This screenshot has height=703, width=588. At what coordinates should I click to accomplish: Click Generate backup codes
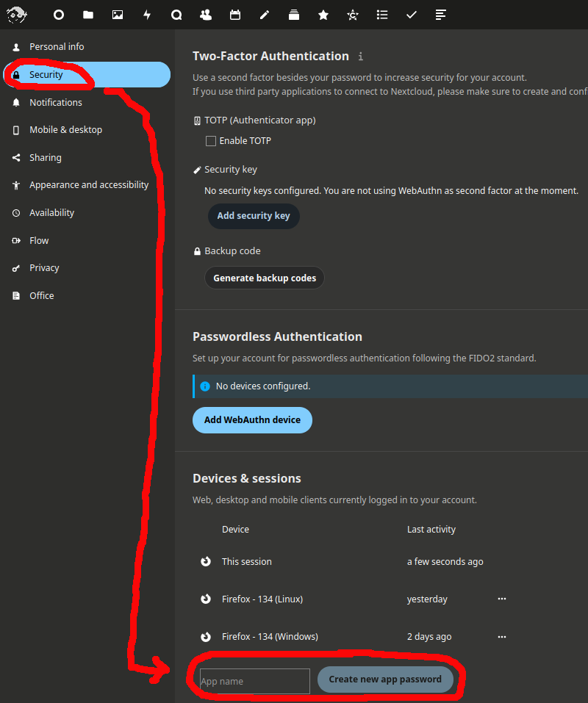click(x=264, y=278)
